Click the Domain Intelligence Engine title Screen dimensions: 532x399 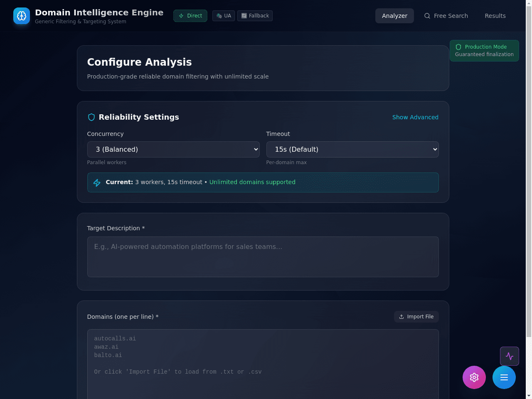(99, 12)
